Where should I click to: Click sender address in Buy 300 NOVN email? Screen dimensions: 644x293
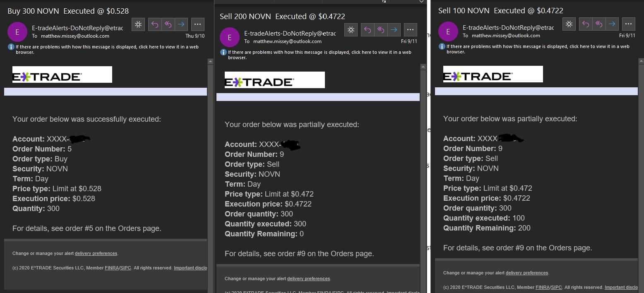(x=77, y=28)
